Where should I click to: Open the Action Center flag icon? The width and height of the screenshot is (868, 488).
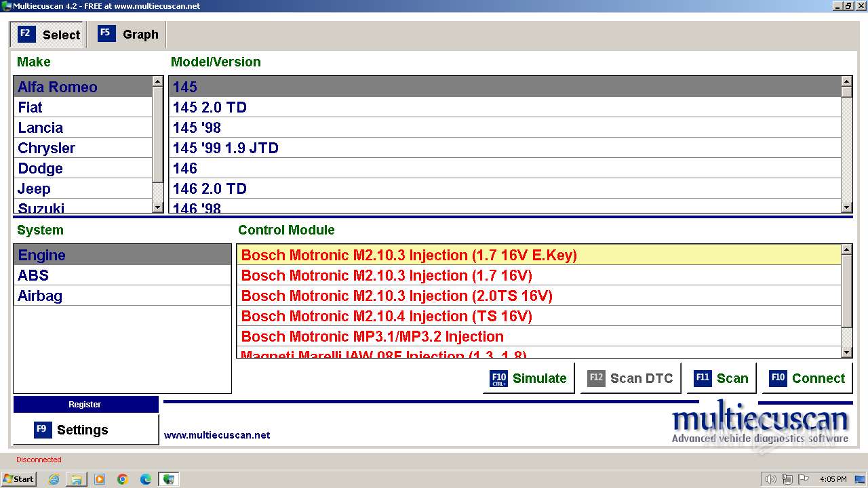pos(803,479)
